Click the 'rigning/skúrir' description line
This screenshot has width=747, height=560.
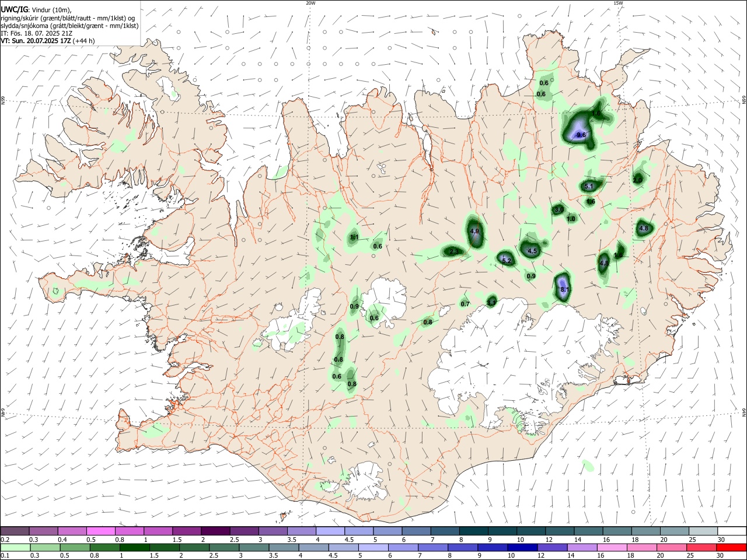67,17
